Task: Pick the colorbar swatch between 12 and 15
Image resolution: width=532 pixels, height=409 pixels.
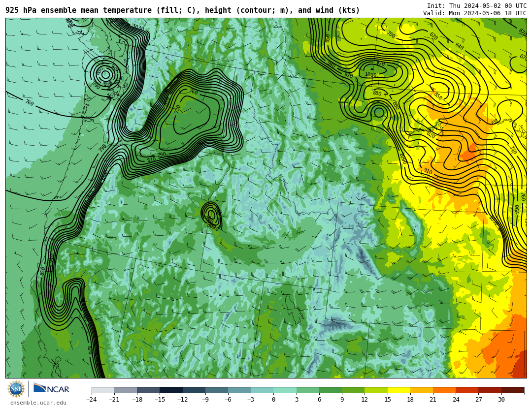Action: click(x=376, y=390)
